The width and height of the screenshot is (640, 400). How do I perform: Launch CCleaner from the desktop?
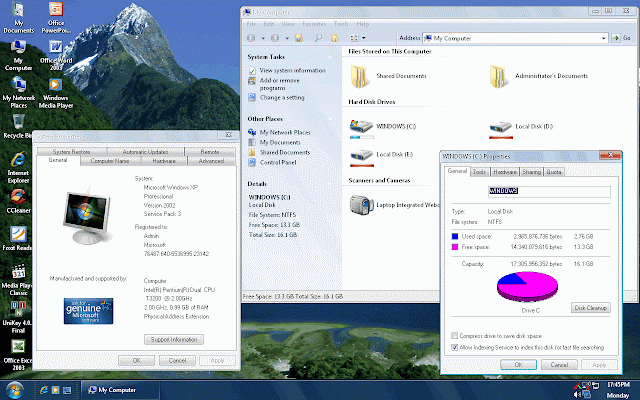click(18, 201)
